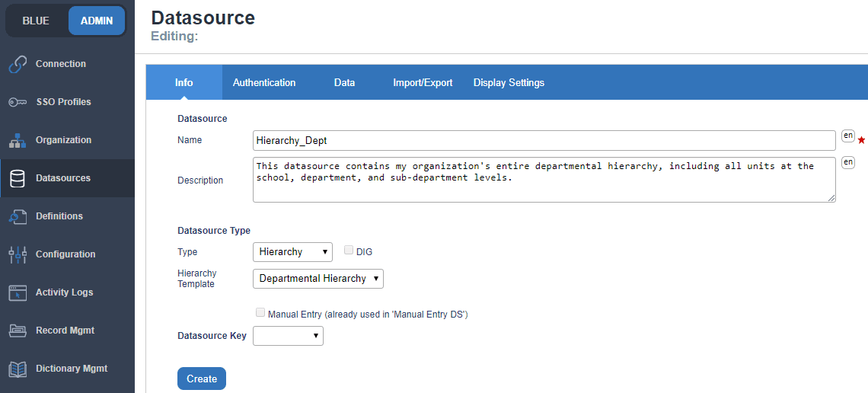Go to Definitions in the sidebar

(x=67, y=216)
